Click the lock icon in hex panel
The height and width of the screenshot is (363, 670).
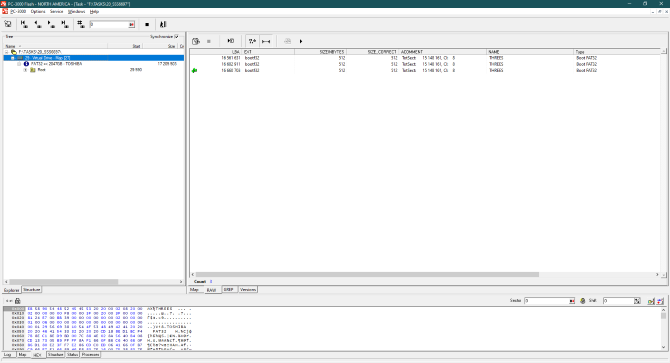(x=18, y=301)
